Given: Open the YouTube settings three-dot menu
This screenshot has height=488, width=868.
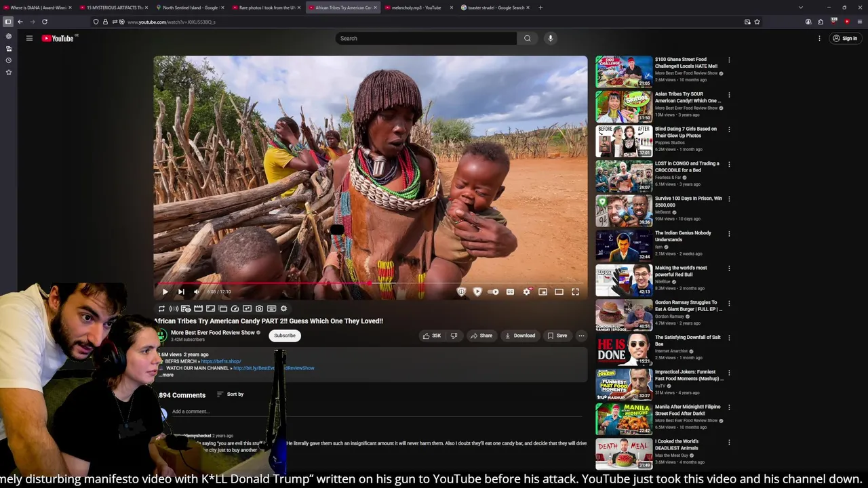Looking at the screenshot, I should click(819, 38).
